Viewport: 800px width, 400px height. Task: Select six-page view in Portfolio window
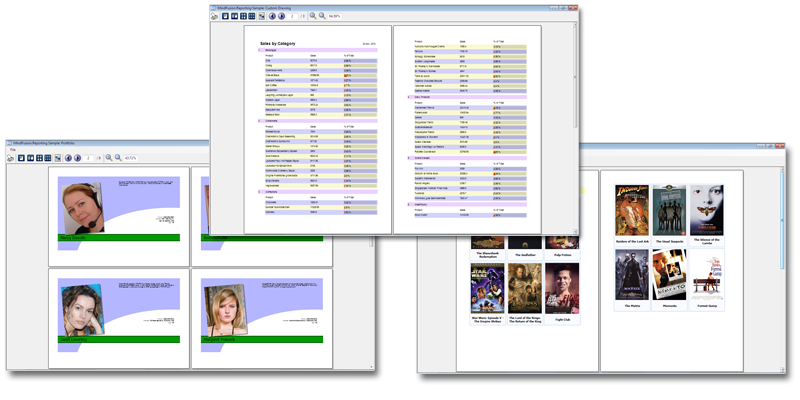tap(47, 158)
